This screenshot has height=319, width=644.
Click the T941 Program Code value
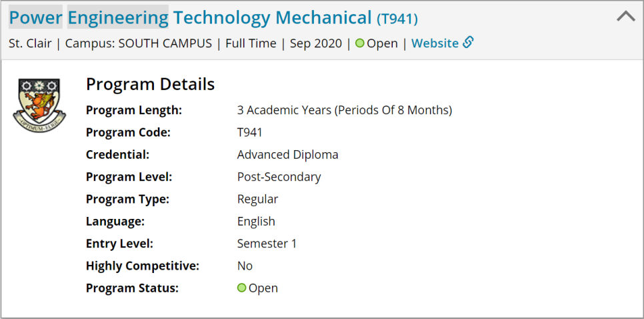(250, 132)
